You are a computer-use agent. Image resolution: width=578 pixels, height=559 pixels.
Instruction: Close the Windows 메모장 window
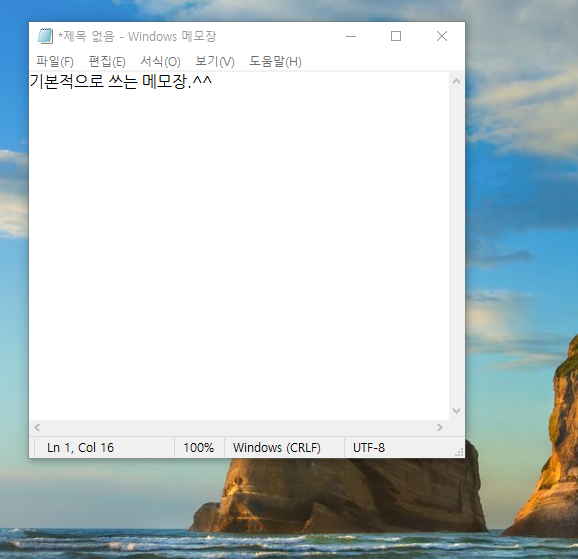coord(442,36)
